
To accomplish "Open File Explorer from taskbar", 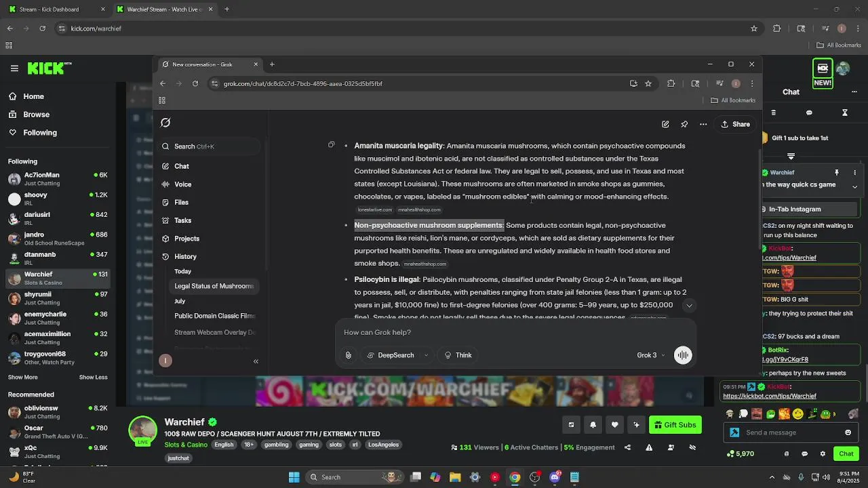I will click(x=455, y=477).
